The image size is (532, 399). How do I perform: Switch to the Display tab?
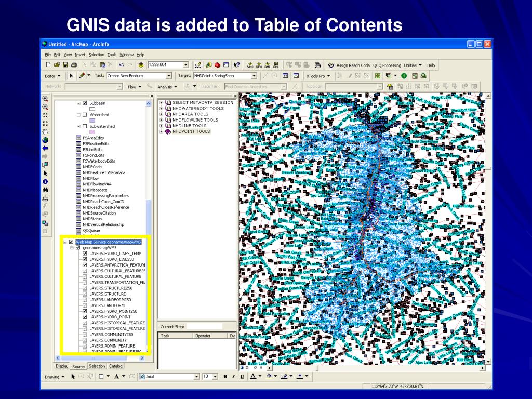(62, 366)
